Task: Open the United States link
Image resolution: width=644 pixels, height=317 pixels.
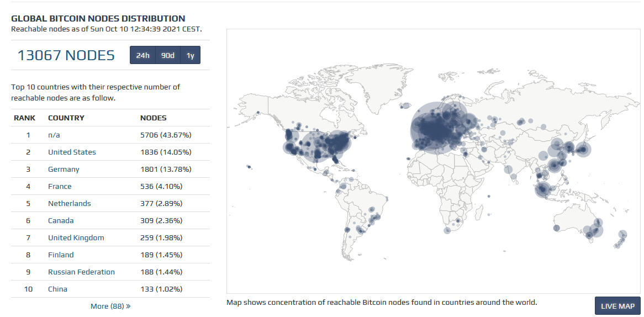Action: 72,152
